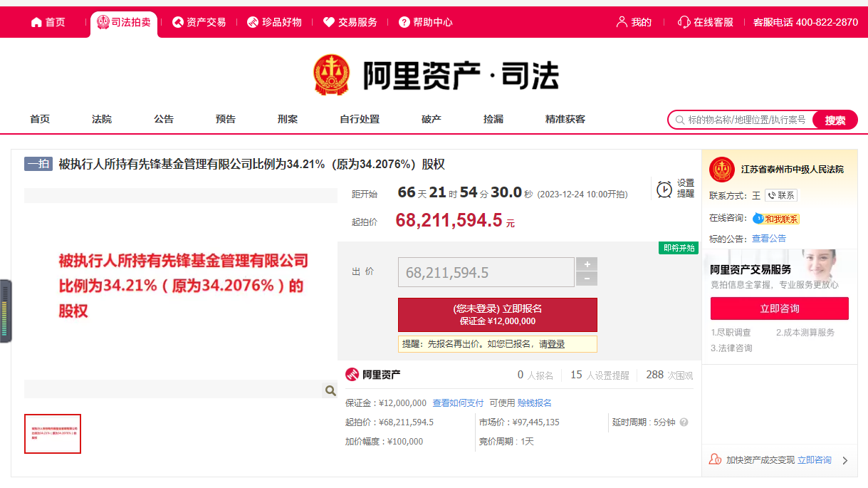Open the 法院 nav item
This screenshot has width=868, height=488.
tap(102, 119)
